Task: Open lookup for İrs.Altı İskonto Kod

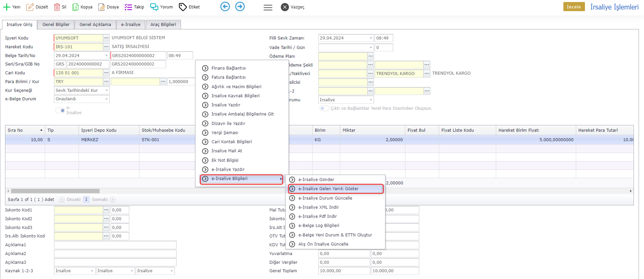Action: click(x=106, y=236)
